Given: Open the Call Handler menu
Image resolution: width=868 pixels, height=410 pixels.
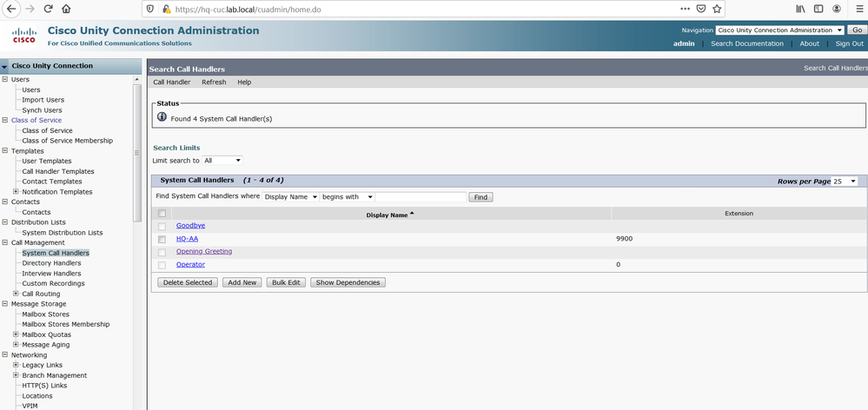Looking at the screenshot, I should (x=172, y=82).
